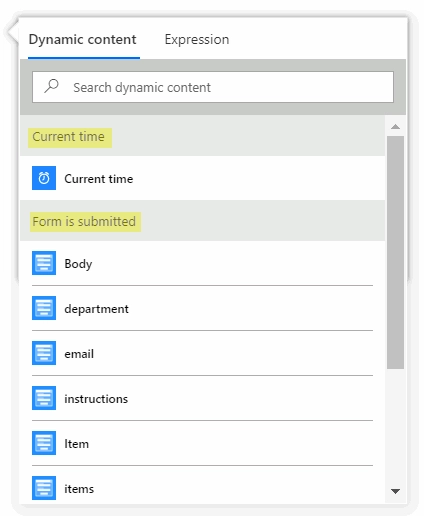This screenshot has width=424, height=516.
Task: Add the email dynamic value
Action: 202,353
